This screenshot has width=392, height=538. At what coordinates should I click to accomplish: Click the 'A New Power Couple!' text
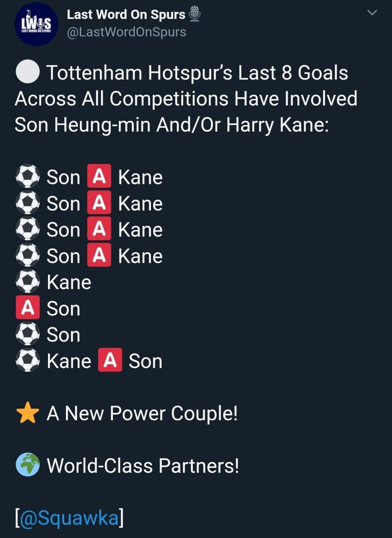(142, 414)
